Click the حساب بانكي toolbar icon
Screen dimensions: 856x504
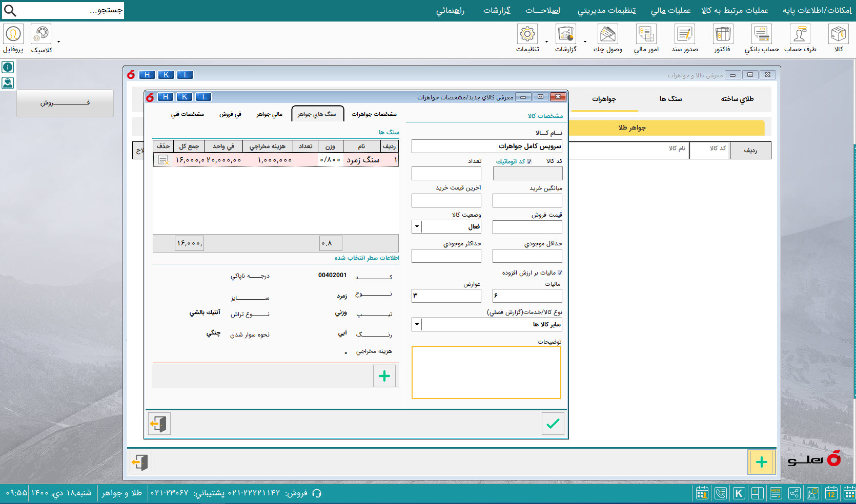point(761,39)
